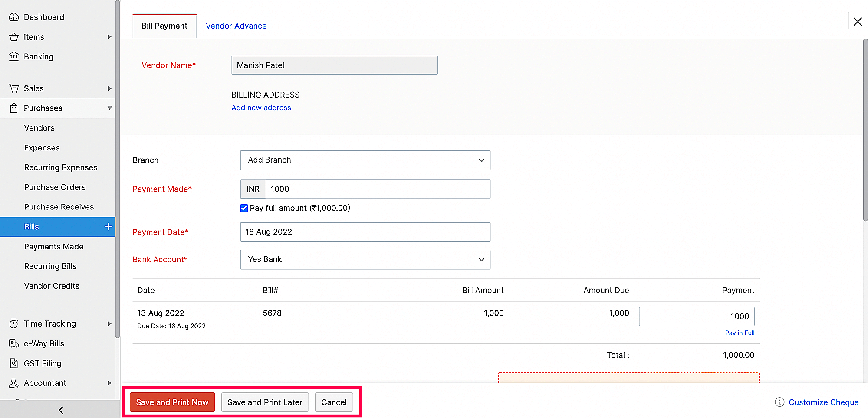
Task: Click the Pay in Full link
Action: [740, 333]
